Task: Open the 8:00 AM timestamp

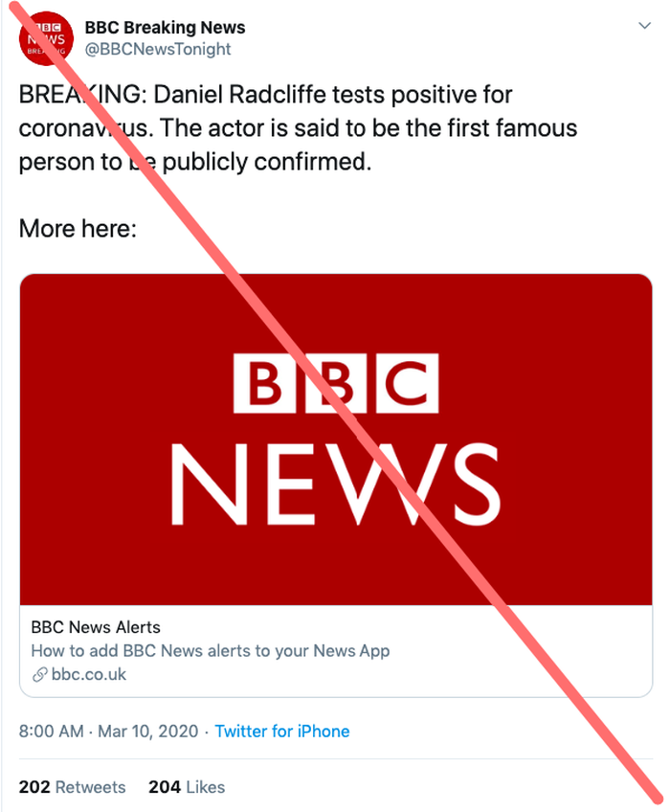Action: click(x=51, y=732)
